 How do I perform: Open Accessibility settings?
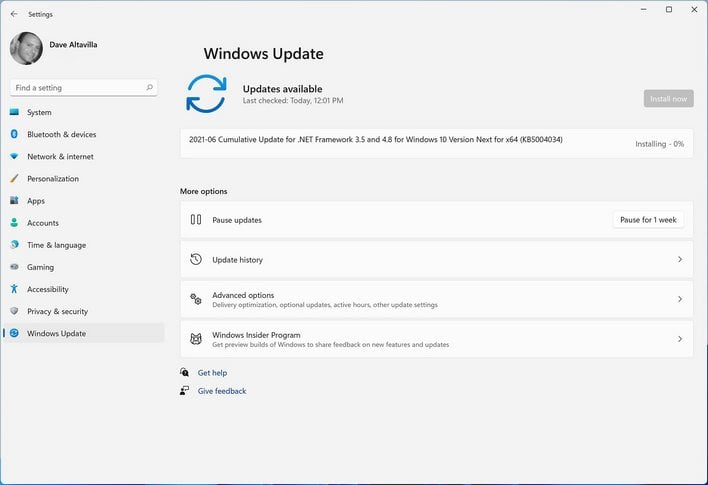tap(84, 289)
